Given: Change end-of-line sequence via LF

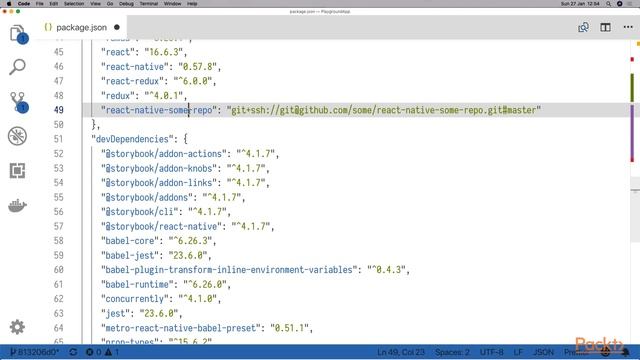Looking at the screenshot, I should tap(518, 352).
